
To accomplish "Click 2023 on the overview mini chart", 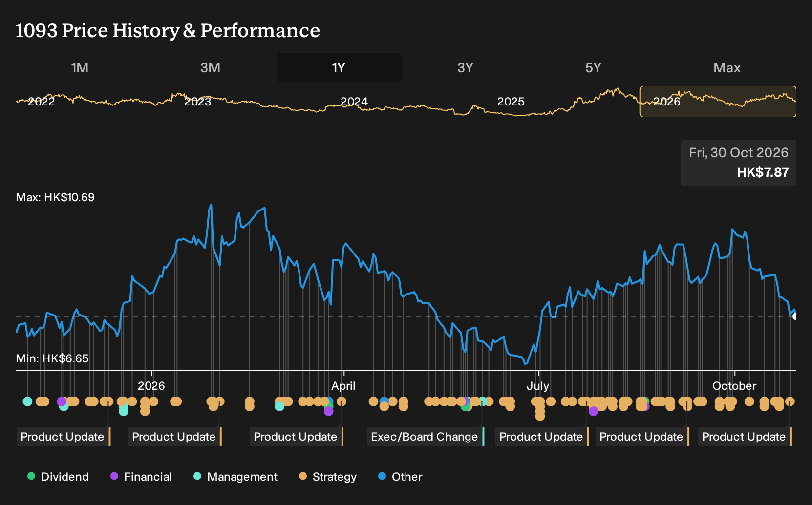I will [x=197, y=102].
